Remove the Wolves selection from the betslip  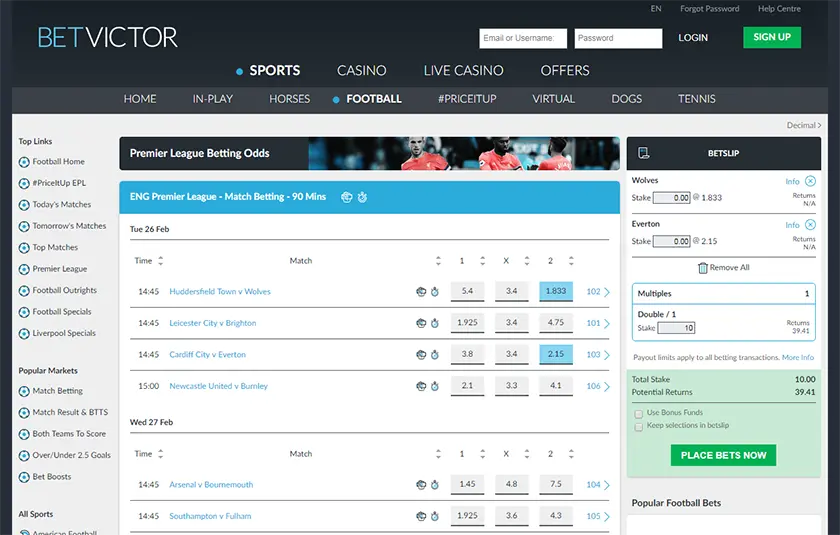[811, 181]
